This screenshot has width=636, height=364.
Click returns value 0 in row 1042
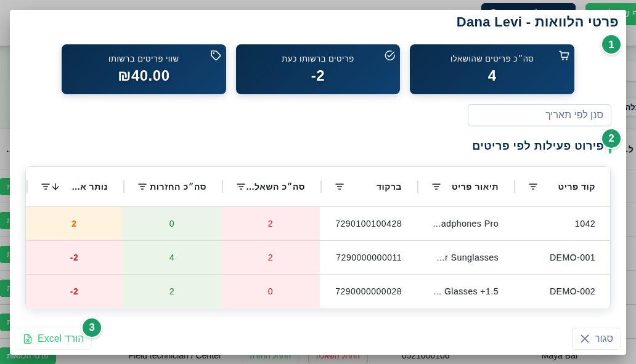171,224
